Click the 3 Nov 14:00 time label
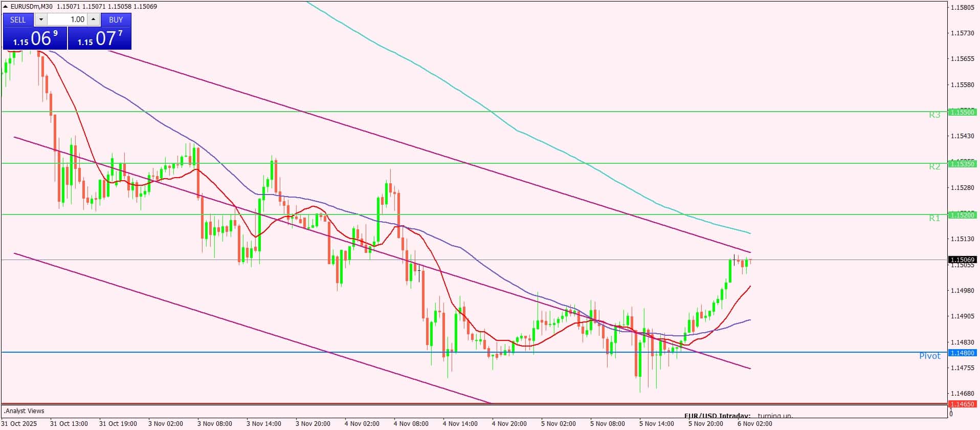The image size is (980, 430). pyautogui.click(x=264, y=424)
